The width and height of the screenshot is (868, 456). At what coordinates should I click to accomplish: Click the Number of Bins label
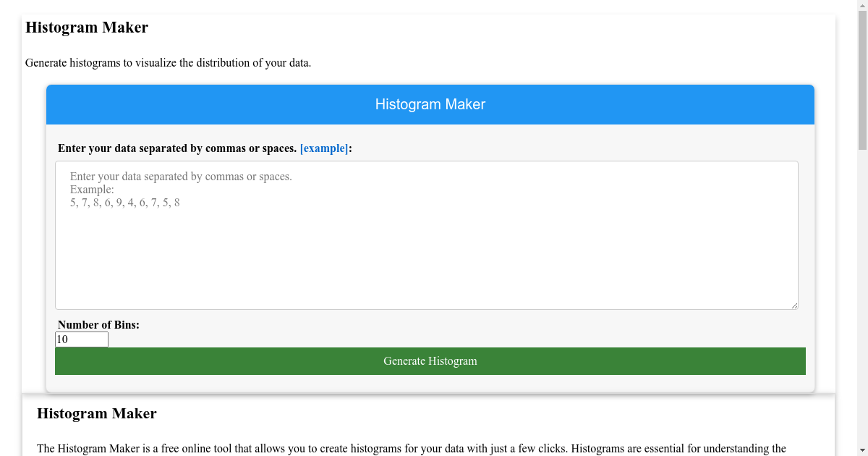[x=98, y=325]
